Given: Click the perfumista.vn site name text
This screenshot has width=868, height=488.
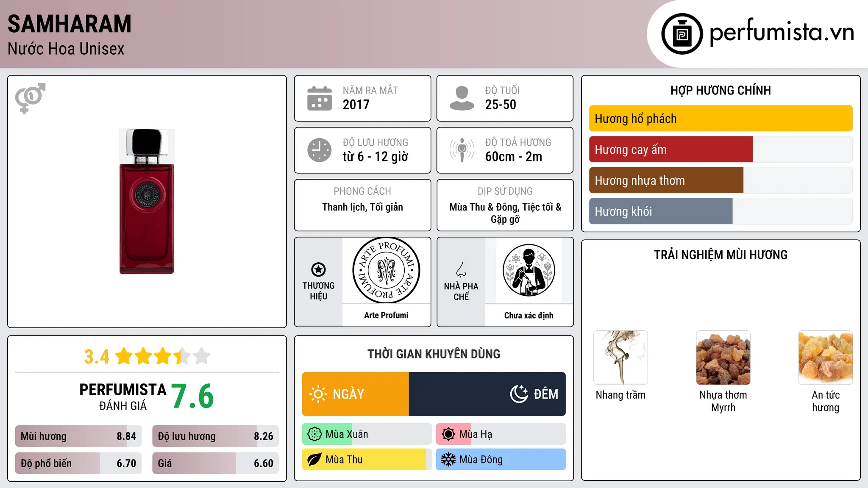Looking at the screenshot, I should coord(782,32).
